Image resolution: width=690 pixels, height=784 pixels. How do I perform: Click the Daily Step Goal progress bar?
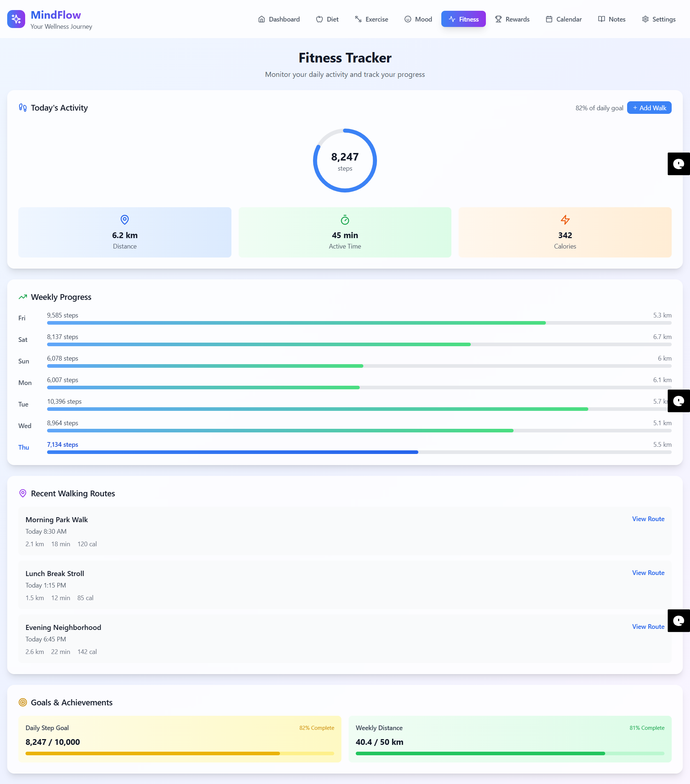point(180,753)
